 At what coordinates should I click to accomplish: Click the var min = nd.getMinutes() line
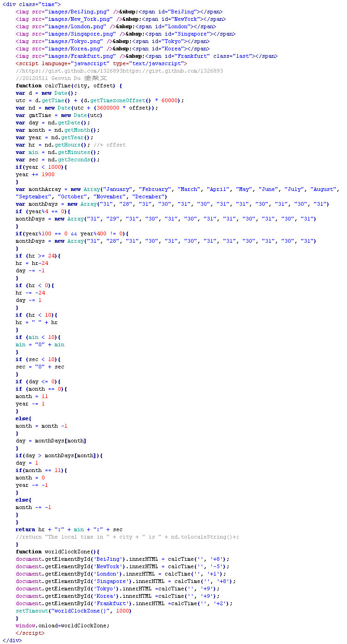pos(58,152)
